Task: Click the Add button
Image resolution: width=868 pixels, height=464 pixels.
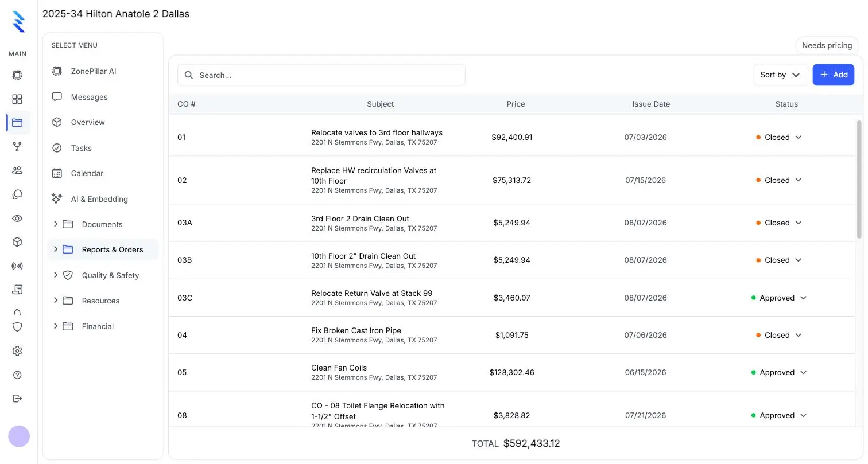Action: (x=834, y=75)
